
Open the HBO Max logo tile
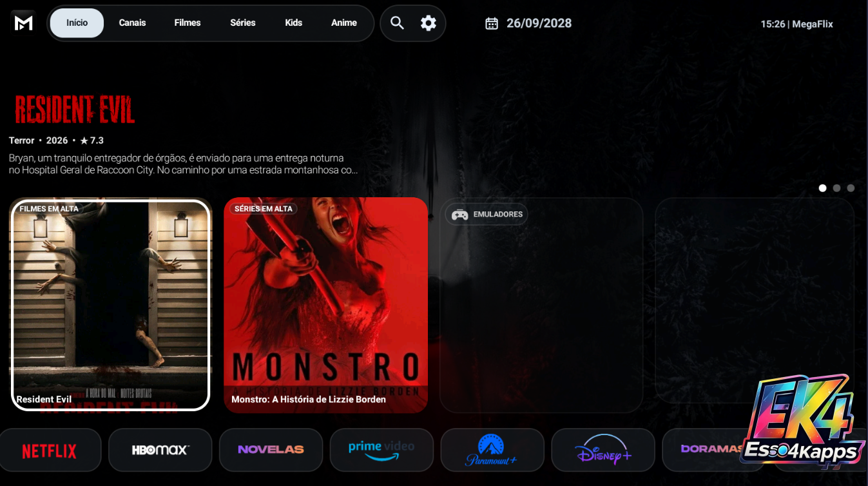tap(160, 450)
